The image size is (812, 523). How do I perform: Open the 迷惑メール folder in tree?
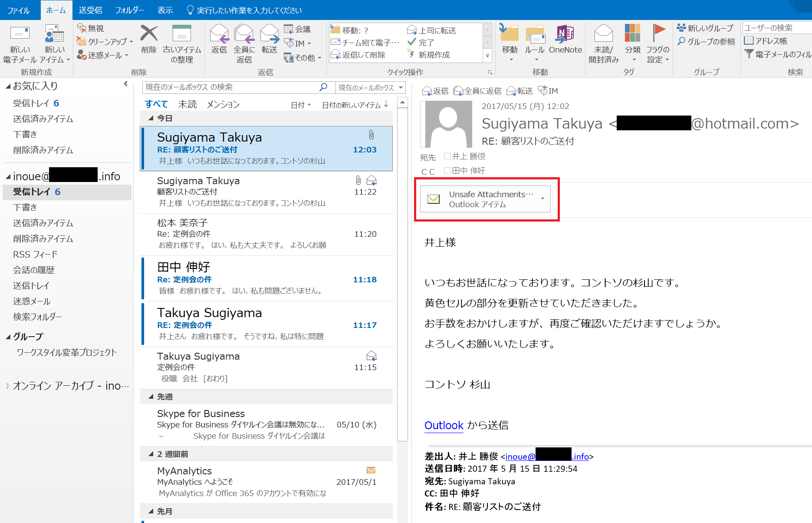click(x=32, y=301)
